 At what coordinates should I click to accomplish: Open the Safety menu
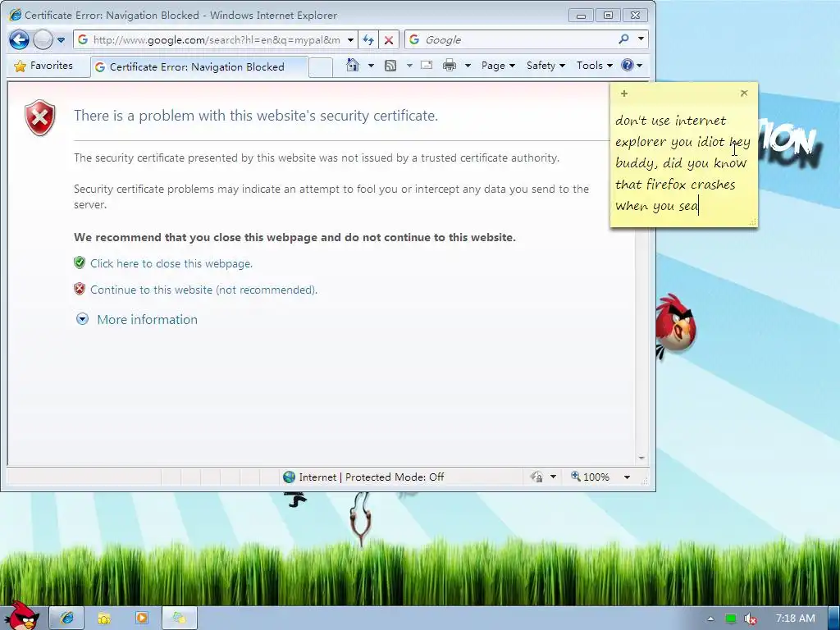click(x=546, y=66)
